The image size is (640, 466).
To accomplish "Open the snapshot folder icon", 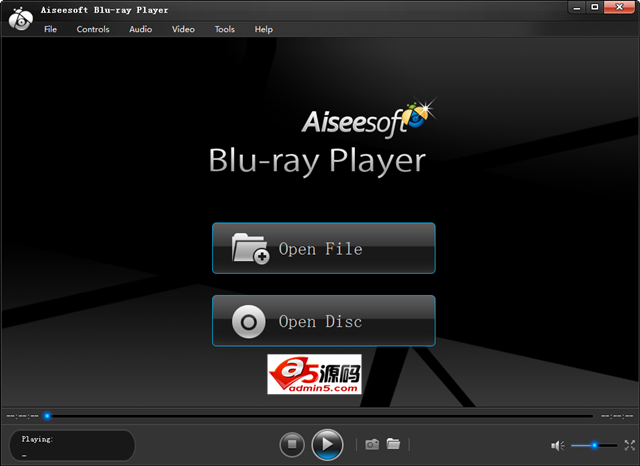I will 393,444.
